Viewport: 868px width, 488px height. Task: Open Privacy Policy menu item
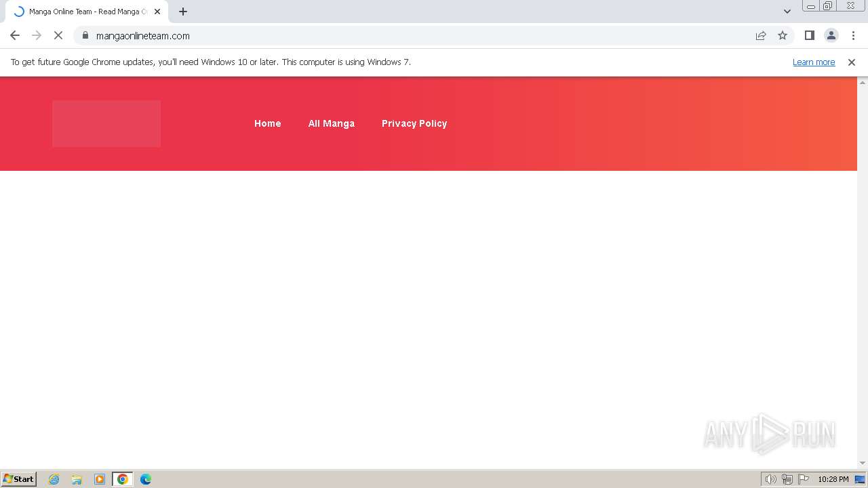(x=414, y=123)
